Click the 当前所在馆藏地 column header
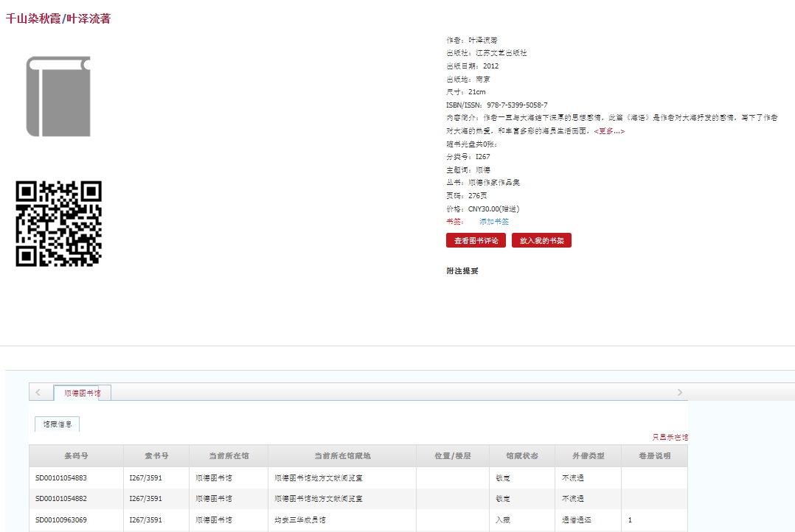This screenshot has height=532, width=795. point(342,456)
